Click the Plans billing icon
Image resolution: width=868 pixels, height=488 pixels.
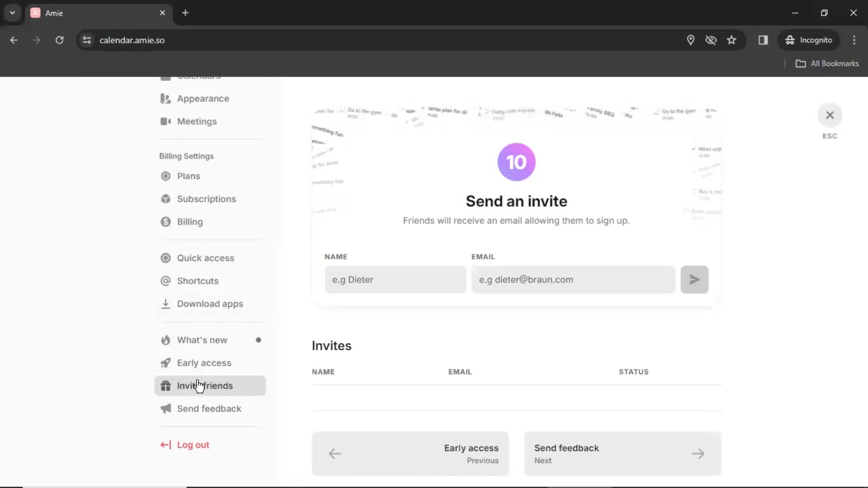click(x=165, y=176)
